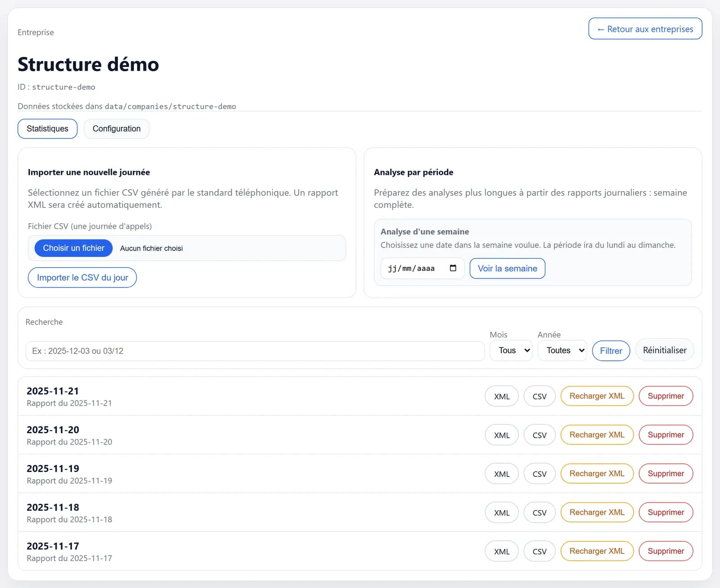720x588 pixels.
Task: Delete the 2025-11-19 report with Supprimer
Action: 666,473
